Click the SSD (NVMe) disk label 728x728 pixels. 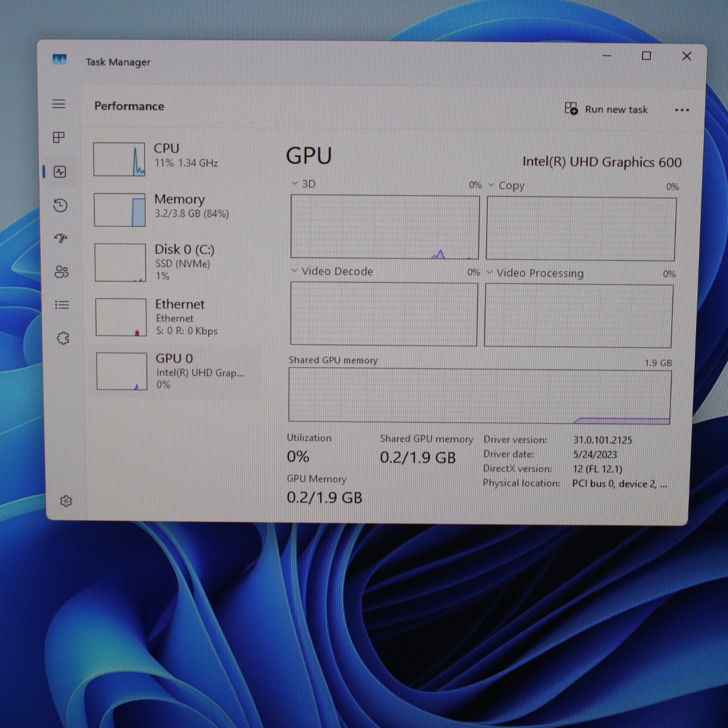click(183, 264)
